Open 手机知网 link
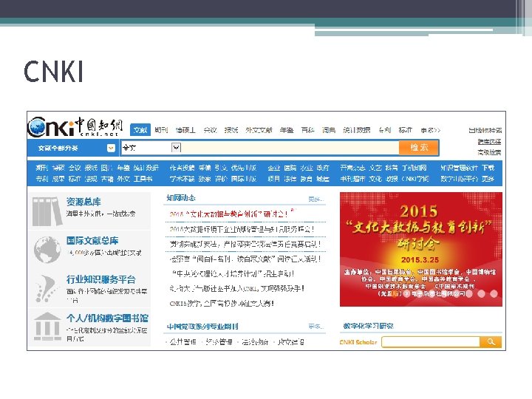Image resolution: width=532 pixels, height=399 pixels. click(x=415, y=168)
